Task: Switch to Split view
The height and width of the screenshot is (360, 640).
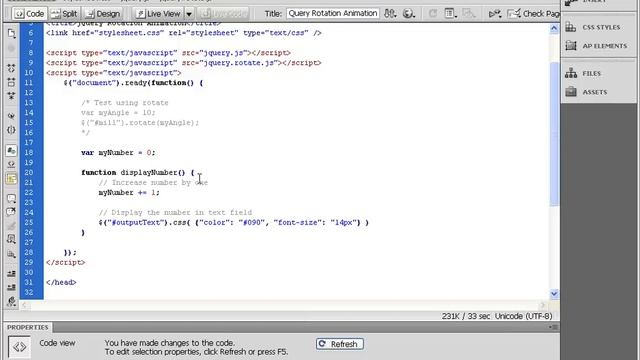Action: (64, 14)
